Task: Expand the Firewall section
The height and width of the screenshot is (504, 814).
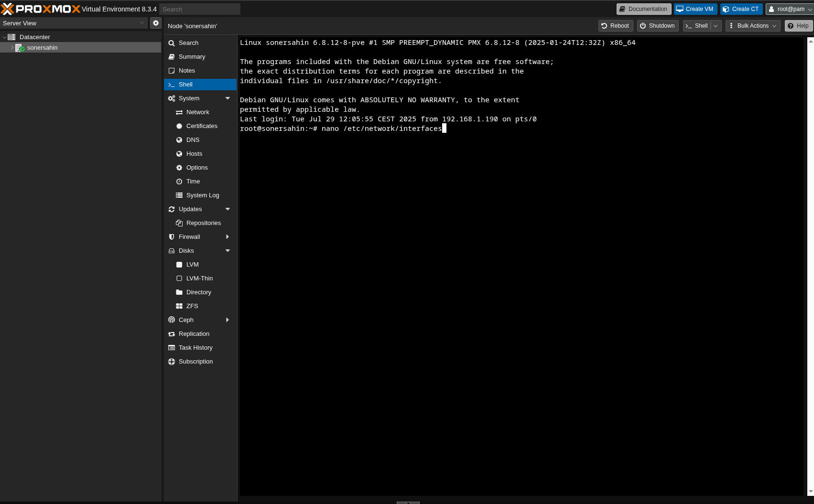Action: tap(227, 236)
